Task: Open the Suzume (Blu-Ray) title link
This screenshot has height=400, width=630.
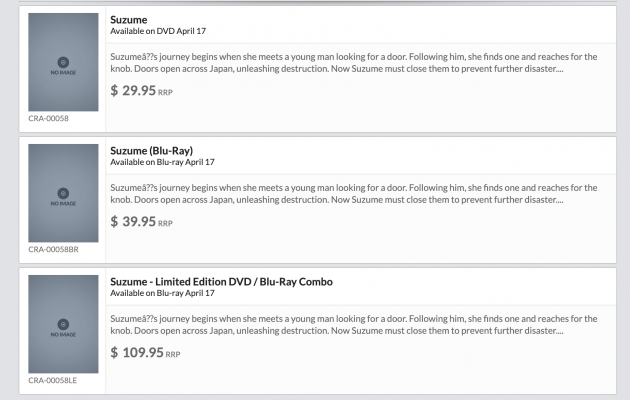Action: tap(151, 150)
